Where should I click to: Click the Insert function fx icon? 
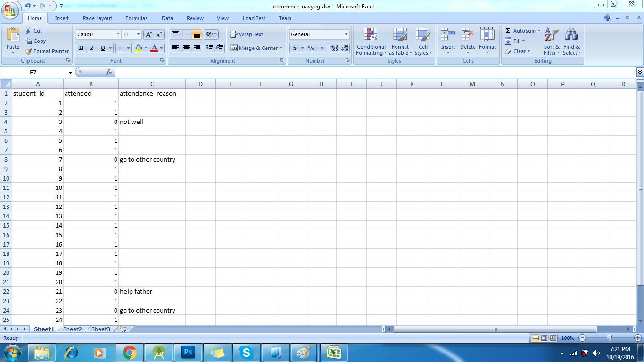[109, 72]
